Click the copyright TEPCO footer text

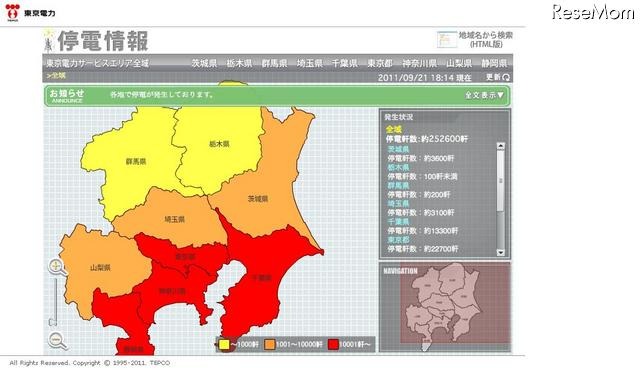89,363
